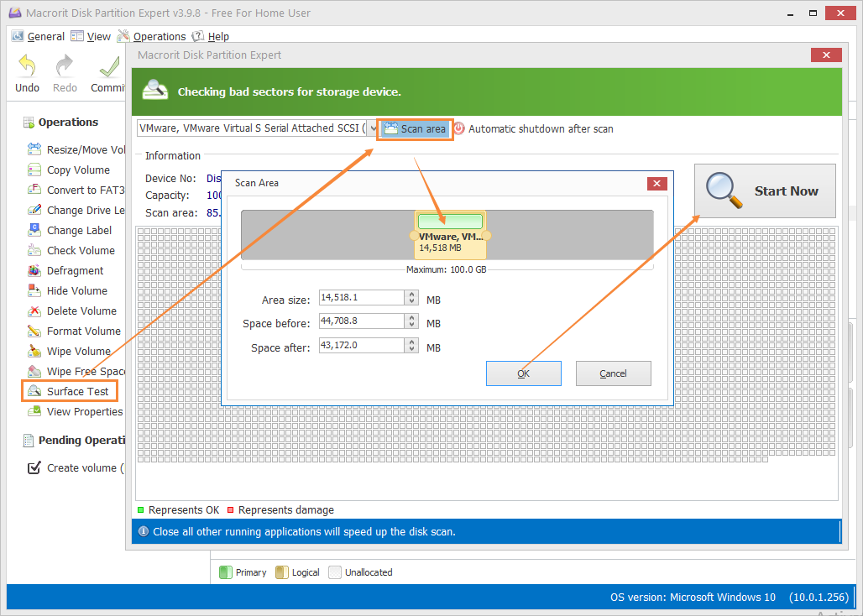Click the Space before input field
The image size is (863, 616).
click(x=363, y=321)
